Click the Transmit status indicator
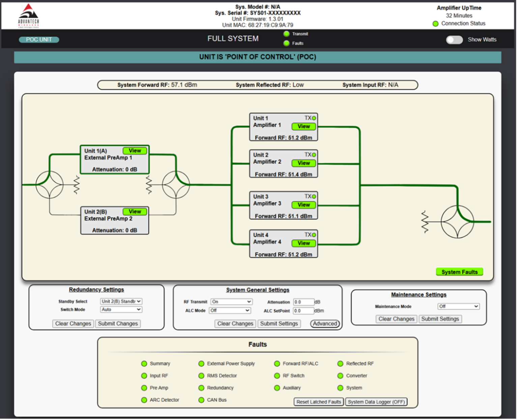Viewport: 518px width, 420px height. (x=287, y=34)
